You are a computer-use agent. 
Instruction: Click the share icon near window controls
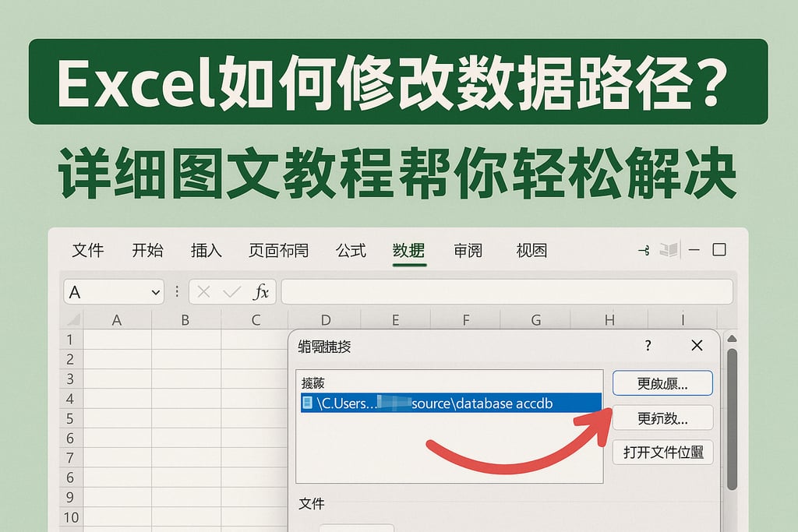[x=642, y=250]
